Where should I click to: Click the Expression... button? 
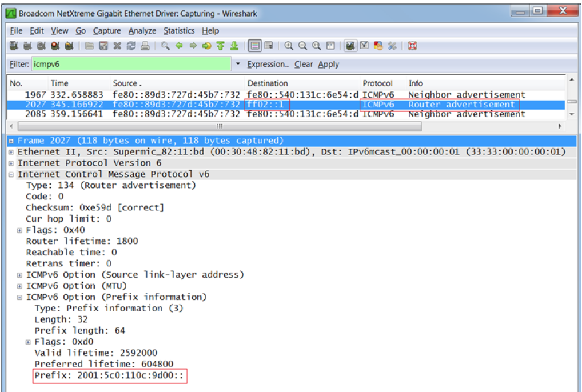tap(268, 65)
